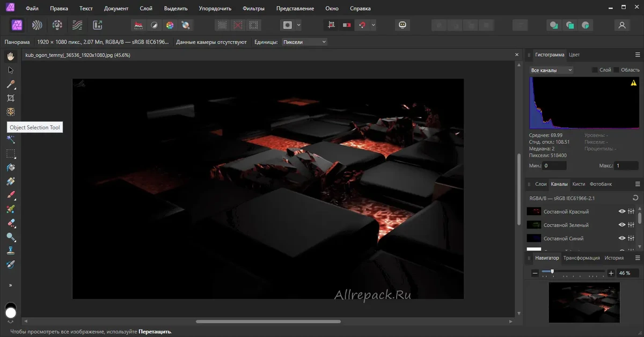Toggle Move By Whole Pixels icon

click(x=347, y=25)
